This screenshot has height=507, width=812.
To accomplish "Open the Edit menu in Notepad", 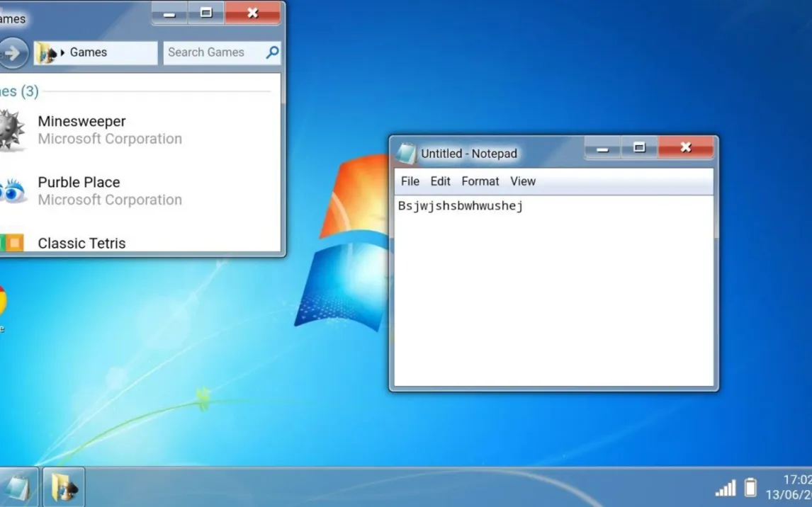I will (440, 181).
